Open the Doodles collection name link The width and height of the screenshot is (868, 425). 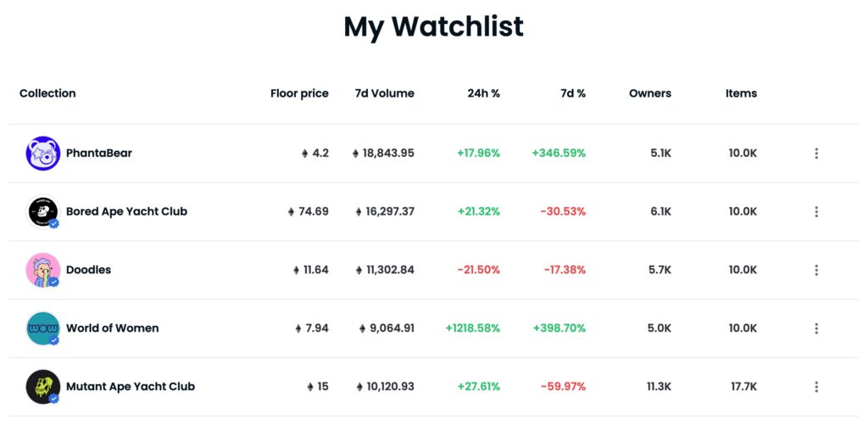click(88, 270)
